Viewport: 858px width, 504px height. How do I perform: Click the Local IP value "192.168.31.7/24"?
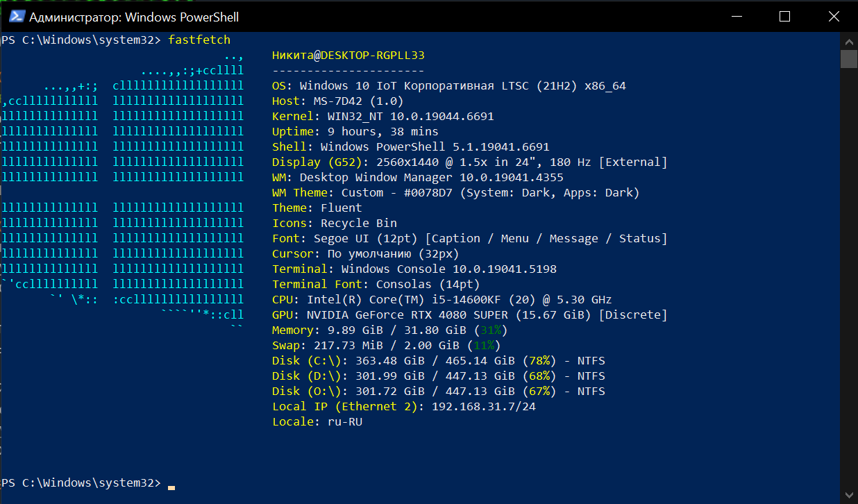pos(484,406)
